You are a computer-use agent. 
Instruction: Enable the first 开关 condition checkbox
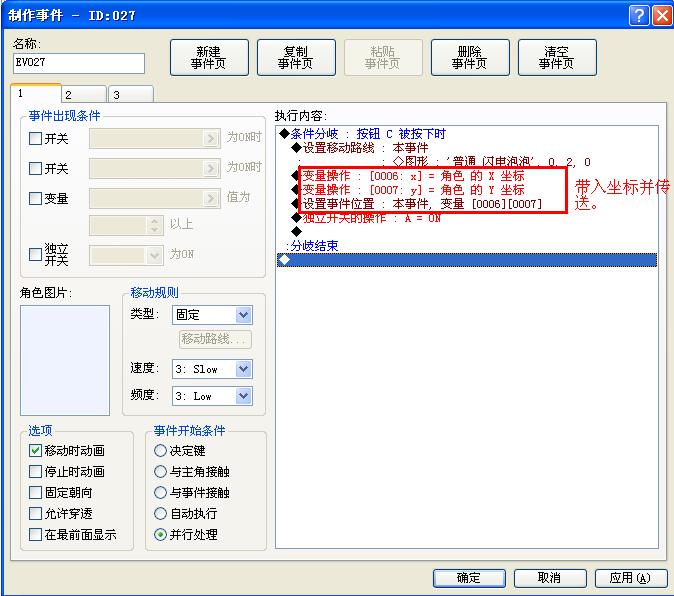tap(35, 138)
